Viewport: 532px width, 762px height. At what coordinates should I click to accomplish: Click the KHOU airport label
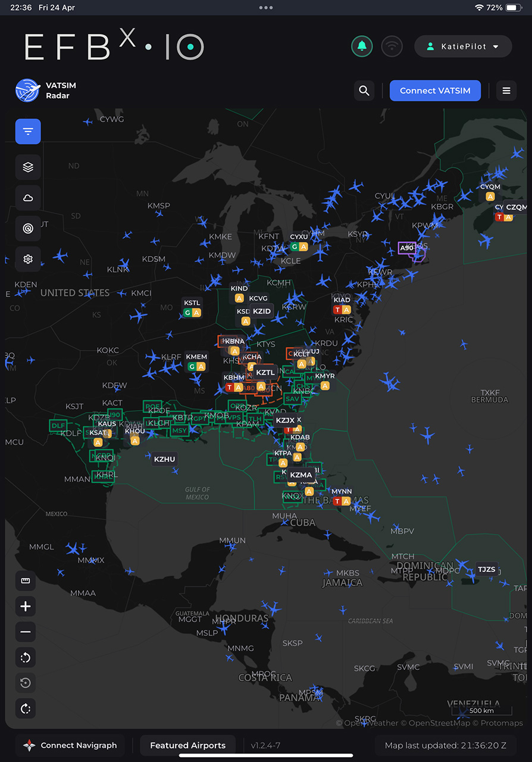(134, 431)
